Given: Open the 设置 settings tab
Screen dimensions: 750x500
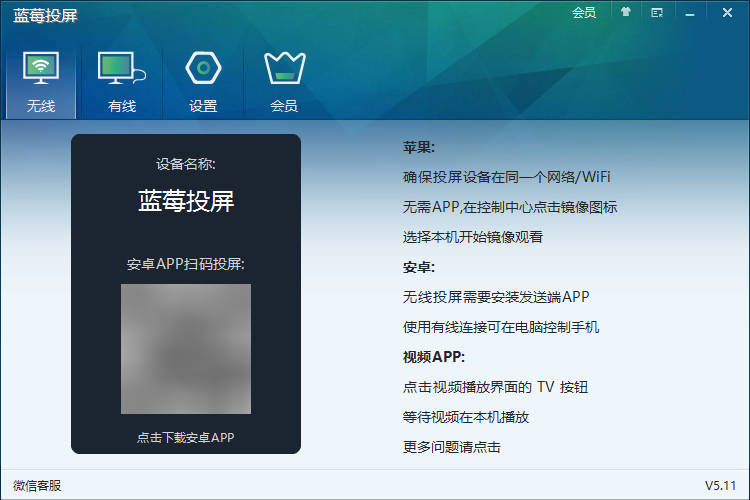Looking at the screenshot, I should (x=203, y=82).
